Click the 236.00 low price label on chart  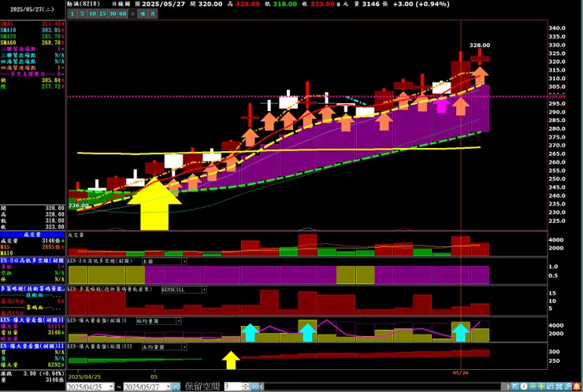point(79,205)
